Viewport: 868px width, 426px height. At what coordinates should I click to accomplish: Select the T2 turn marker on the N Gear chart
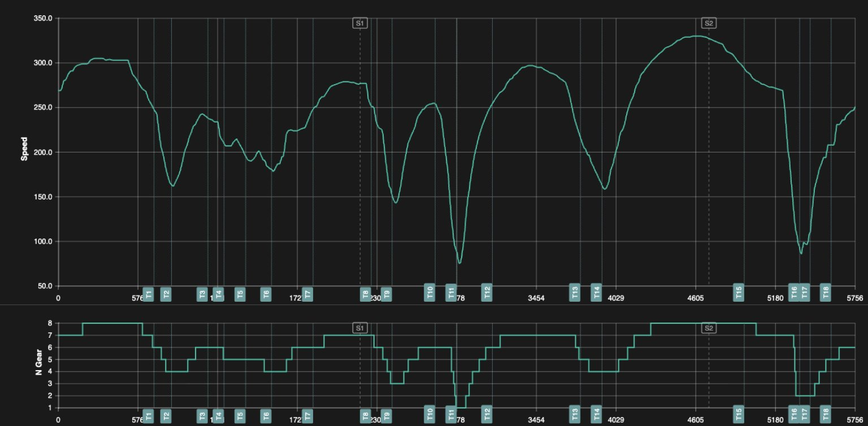[x=166, y=416]
